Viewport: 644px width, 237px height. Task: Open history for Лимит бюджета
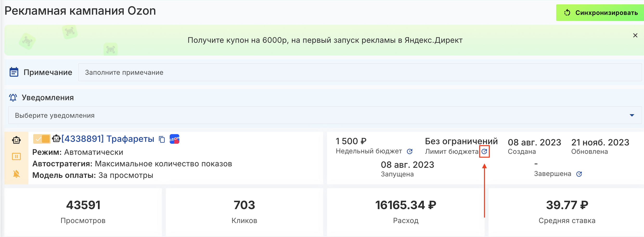[484, 151]
